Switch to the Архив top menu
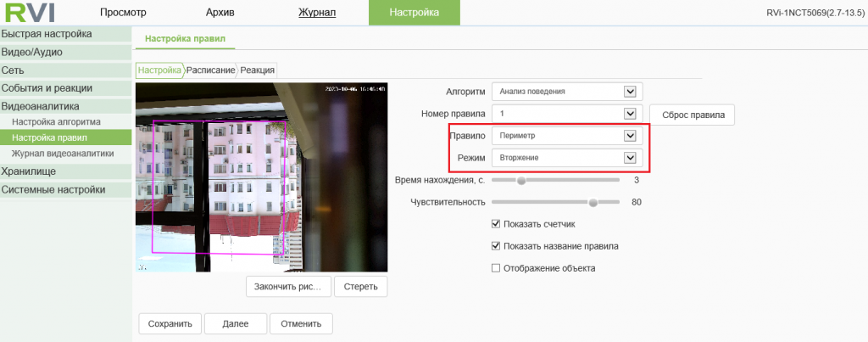Screen dimensions: 868x342 click(220, 13)
